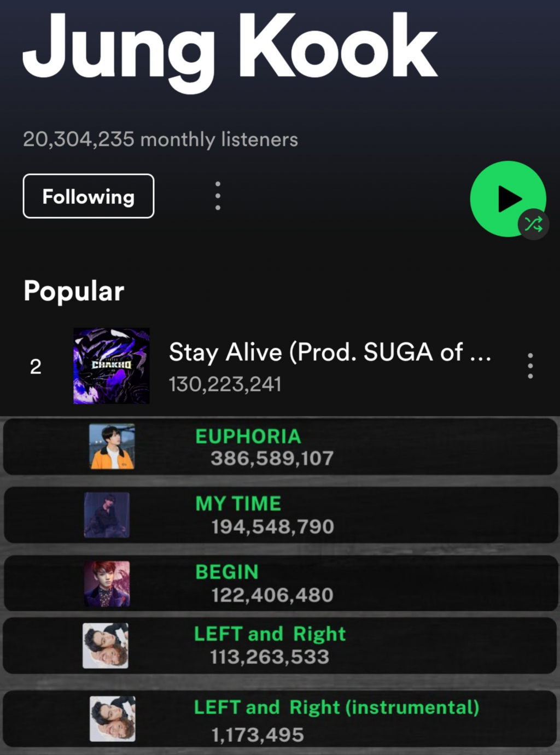The image size is (560, 755).
Task: Open Stay Alive track options menu
Action: pyautogui.click(x=530, y=366)
